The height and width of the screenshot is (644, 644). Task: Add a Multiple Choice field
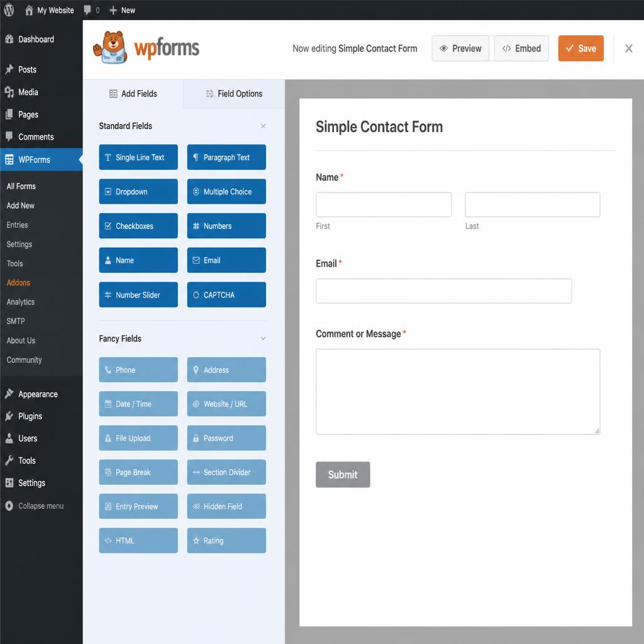click(x=226, y=191)
